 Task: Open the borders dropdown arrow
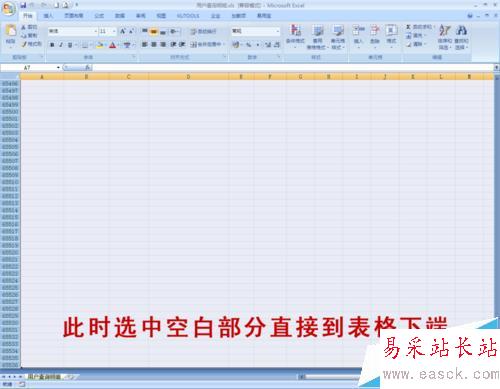click(x=90, y=45)
